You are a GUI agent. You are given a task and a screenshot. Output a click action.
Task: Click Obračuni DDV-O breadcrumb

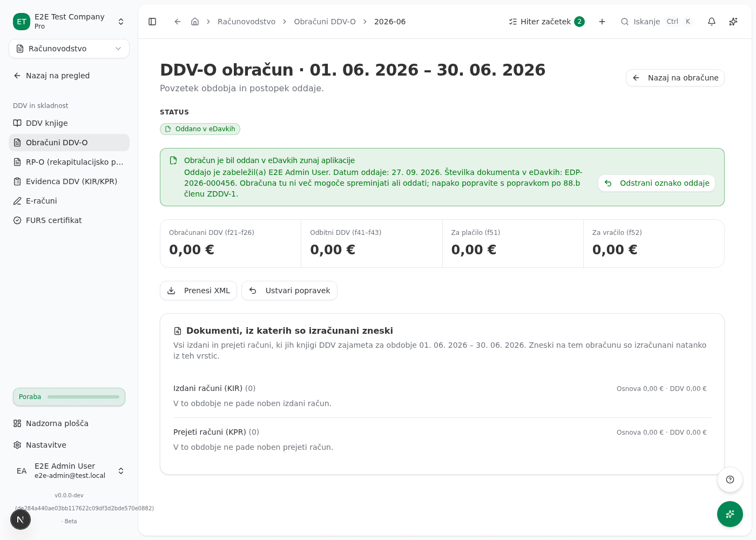(x=325, y=22)
